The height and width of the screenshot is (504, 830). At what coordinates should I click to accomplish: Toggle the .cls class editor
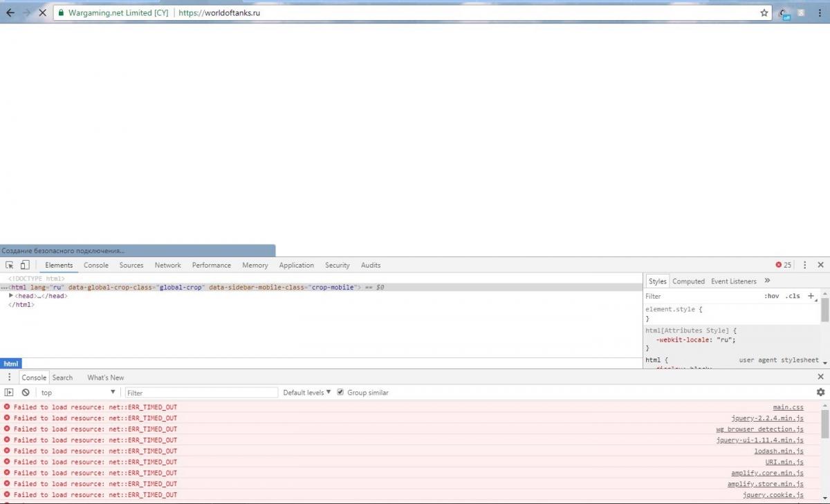tap(793, 296)
